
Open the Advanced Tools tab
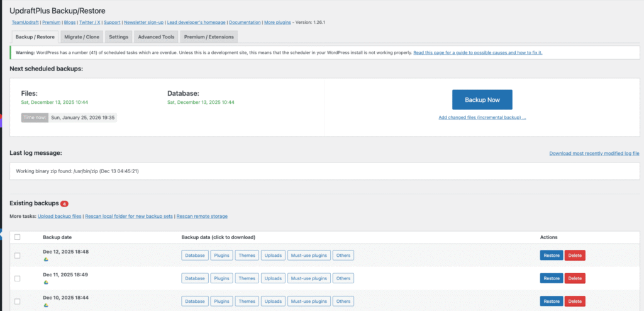pyautogui.click(x=156, y=37)
